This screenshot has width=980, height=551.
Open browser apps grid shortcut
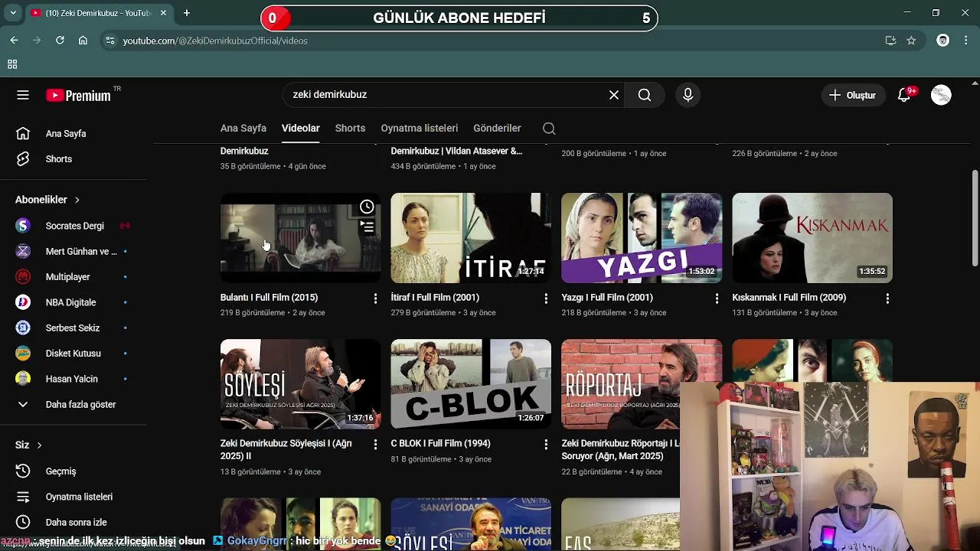click(x=12, y=64)
